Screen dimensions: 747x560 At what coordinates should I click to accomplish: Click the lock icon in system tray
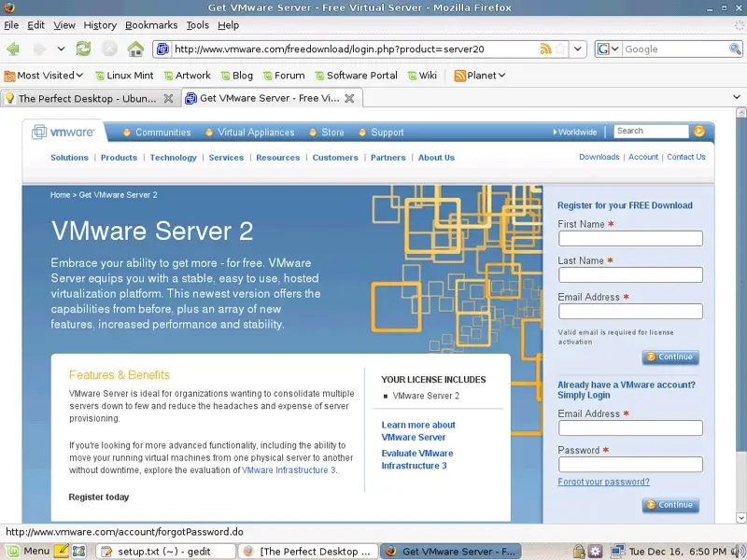579,552
